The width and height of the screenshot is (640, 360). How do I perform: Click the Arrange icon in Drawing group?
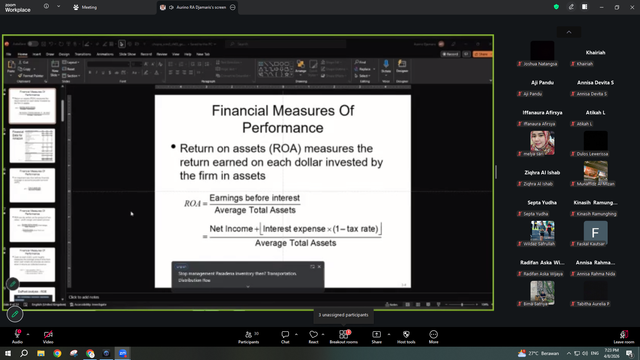pyautogui.click(x=301, y=64)
